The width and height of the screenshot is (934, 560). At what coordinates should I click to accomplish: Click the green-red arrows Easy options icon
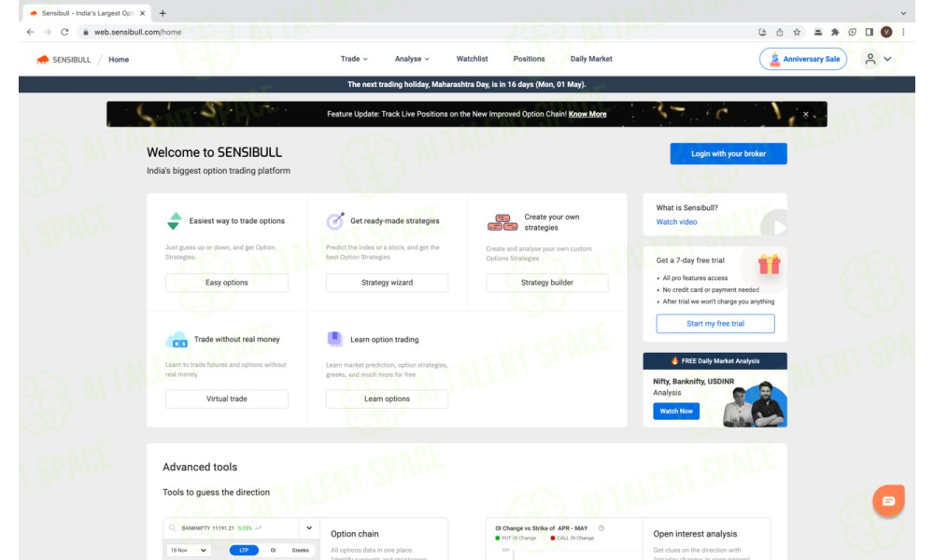[x=174, y=221]
